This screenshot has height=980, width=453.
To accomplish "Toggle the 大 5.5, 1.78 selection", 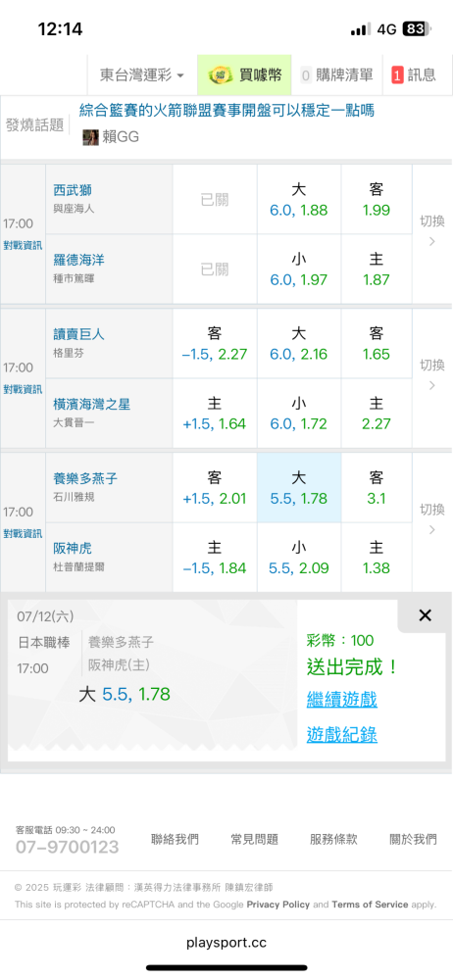I will (x=298, y=487).
